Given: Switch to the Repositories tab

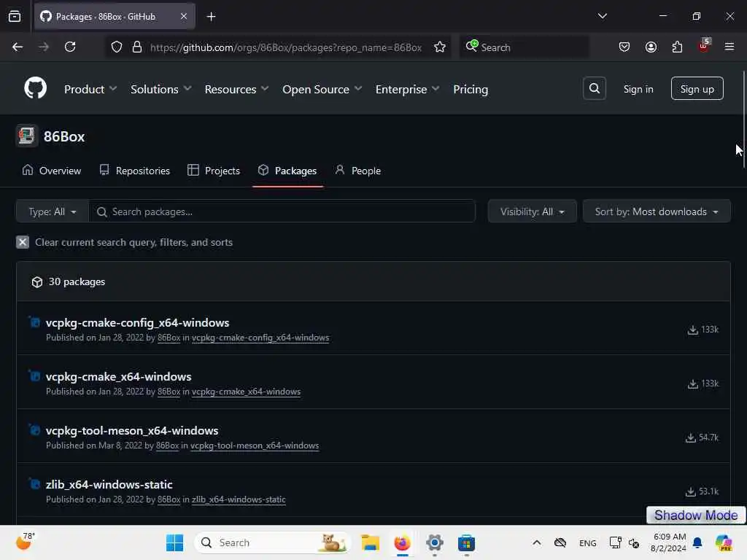Looking at the screenshot, I should [x=134, y=171].
